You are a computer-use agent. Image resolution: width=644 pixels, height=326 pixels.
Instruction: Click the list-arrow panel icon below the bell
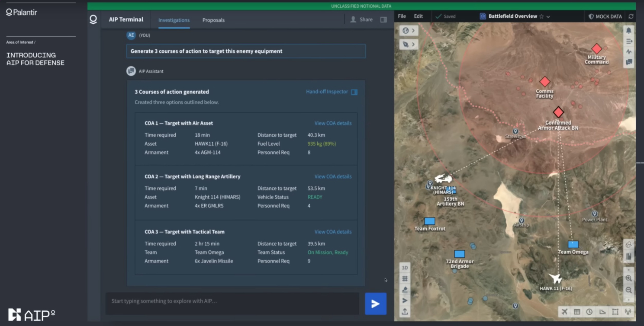629,41
